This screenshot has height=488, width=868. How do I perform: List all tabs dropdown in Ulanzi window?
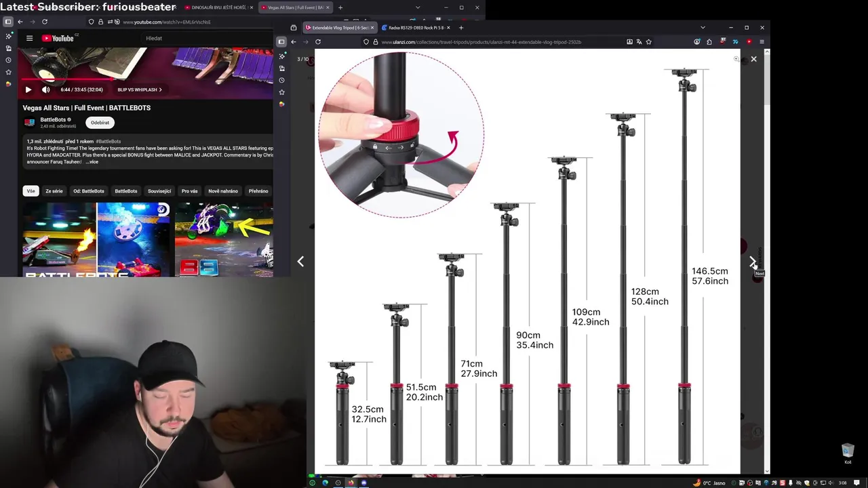pos(703,28)
